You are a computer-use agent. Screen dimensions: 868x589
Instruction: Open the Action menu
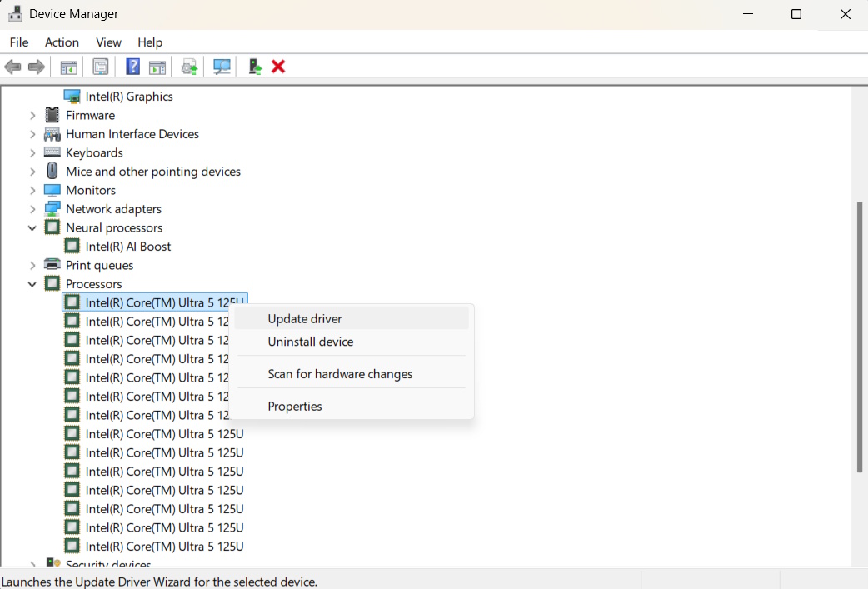click(x=62, y=42)
